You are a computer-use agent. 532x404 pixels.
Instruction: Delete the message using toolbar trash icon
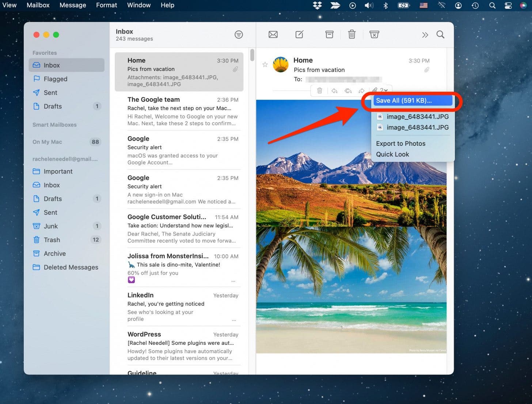point(351,34)
